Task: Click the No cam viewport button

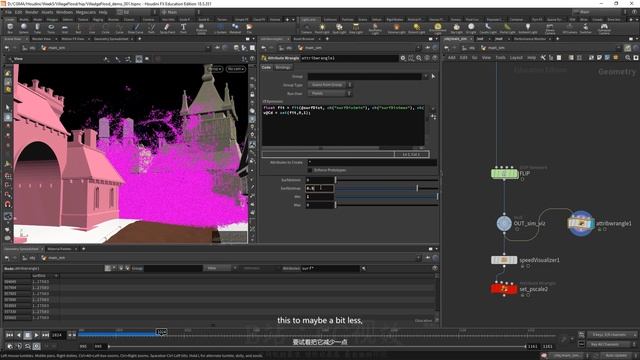Action: [x=236, y=69]
